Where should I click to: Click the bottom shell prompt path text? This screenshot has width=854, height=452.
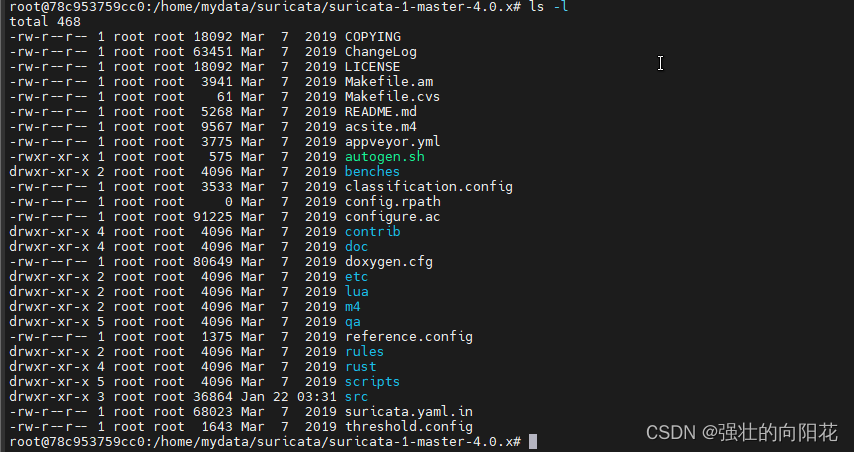265,442
